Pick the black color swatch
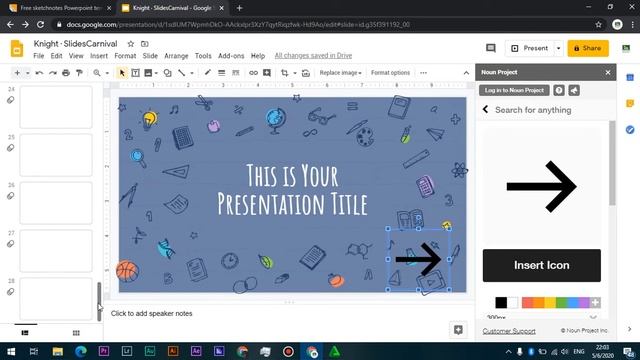Image resolution: width=640 pixels, height=360 pixels. click(501, 302)
